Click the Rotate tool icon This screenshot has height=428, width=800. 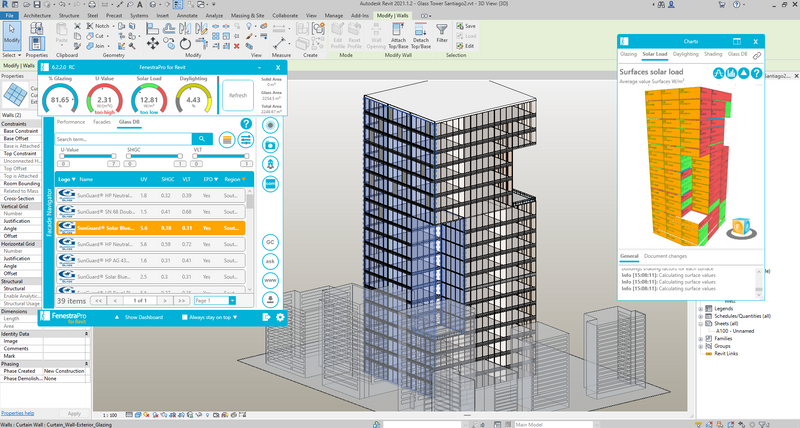click(185, 44)
